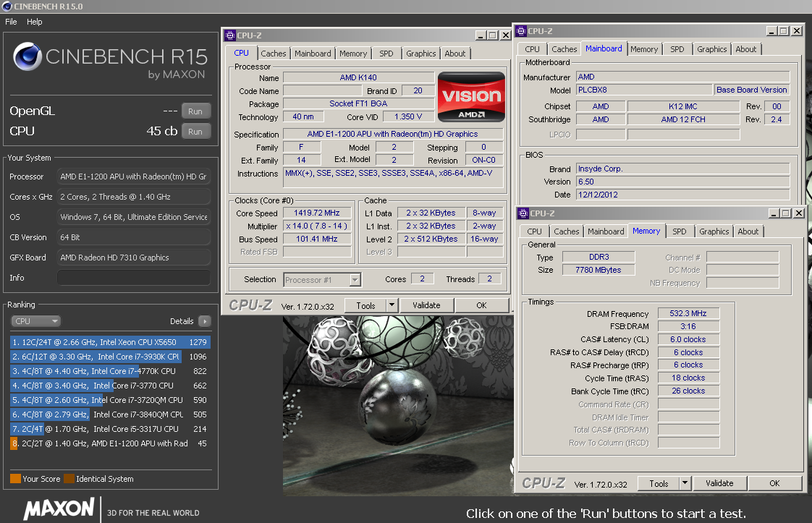Viewport: 812px width, 523px height.
Task: Select the Core i7-3930K ranking row
Action: coord(110,356)
